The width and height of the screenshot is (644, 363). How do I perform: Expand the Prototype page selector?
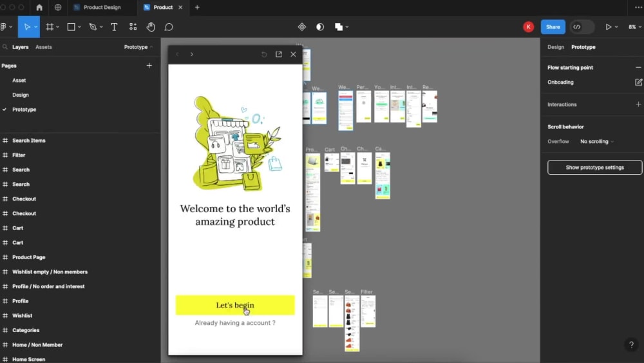click(x=138, y=47)
